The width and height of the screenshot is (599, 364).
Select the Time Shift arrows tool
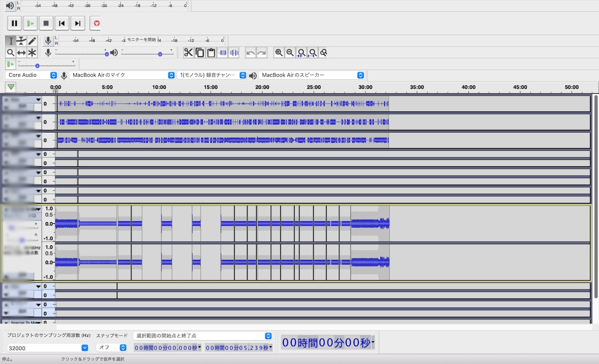[x=22, y=52]
